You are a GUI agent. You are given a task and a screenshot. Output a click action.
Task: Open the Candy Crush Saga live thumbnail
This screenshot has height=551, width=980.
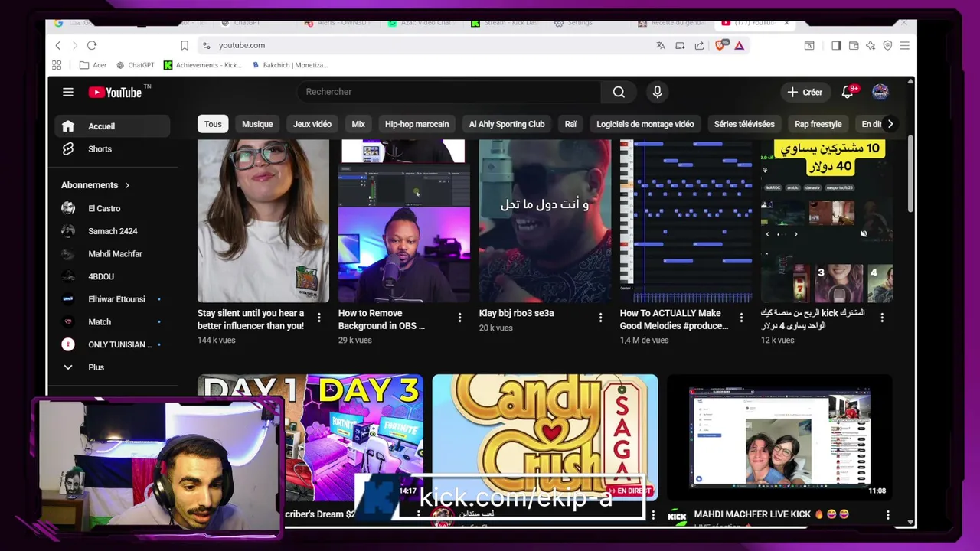pos(544,439)
